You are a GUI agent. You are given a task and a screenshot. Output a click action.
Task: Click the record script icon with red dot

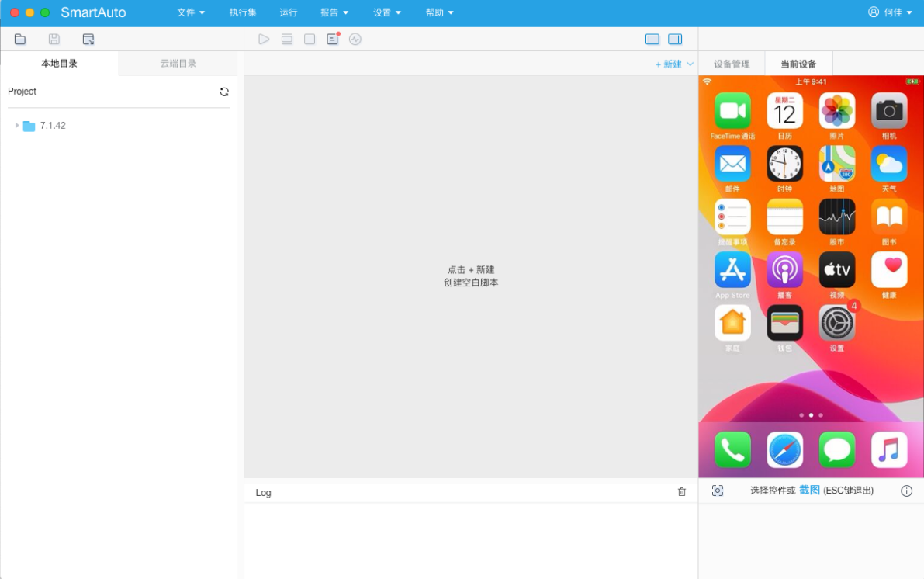(x=333, y=39)
